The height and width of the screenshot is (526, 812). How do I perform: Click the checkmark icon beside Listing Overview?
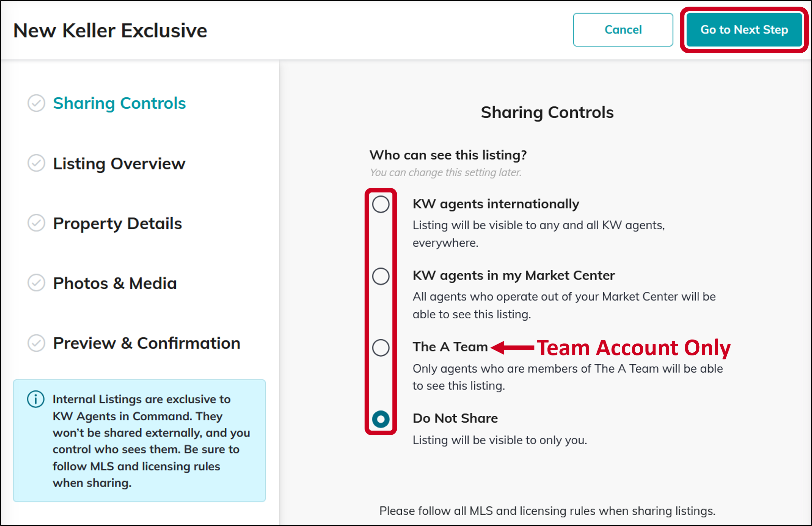(36, 163)
